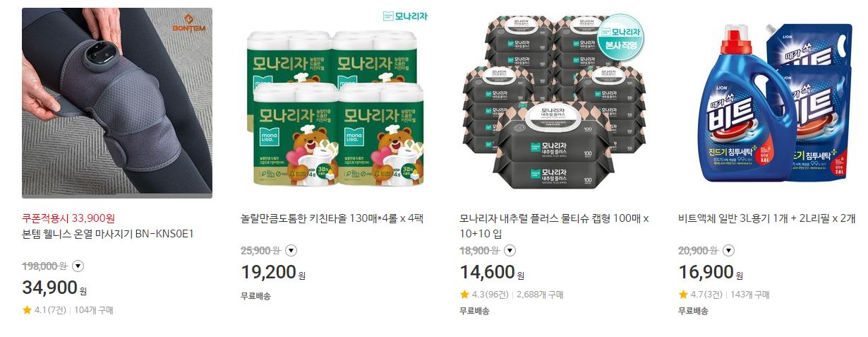The height and width of the screenshot is (337, 868).
Task: Click the 모나리자 logo above kitchen towels
Action: tap(405, 16)
